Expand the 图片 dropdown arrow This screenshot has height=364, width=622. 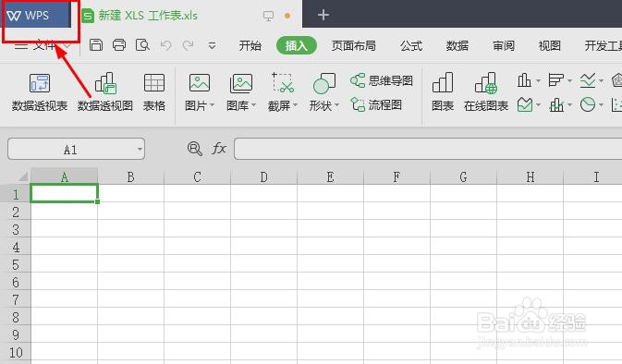pyautogui.click(x=212, y=105)
